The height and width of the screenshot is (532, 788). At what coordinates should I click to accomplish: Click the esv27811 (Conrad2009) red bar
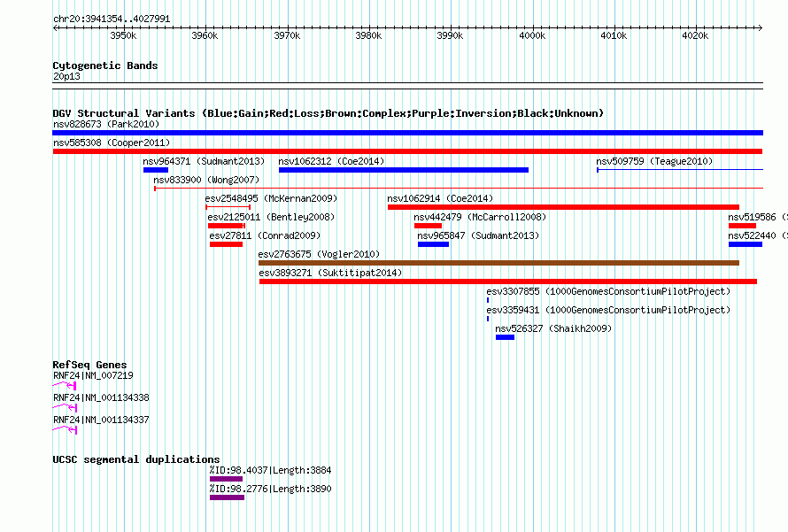(226, 244)
